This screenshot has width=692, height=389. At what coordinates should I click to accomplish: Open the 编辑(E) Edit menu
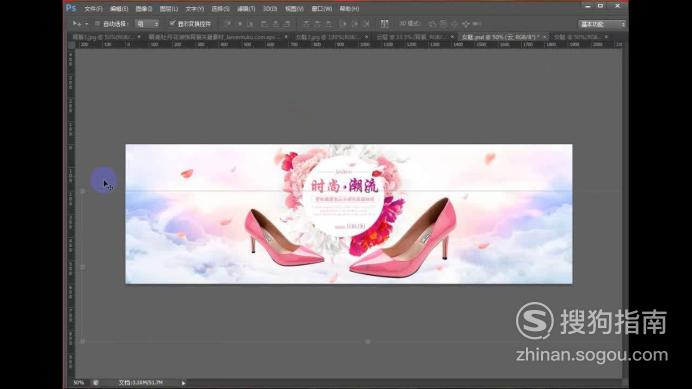[119, 8]
